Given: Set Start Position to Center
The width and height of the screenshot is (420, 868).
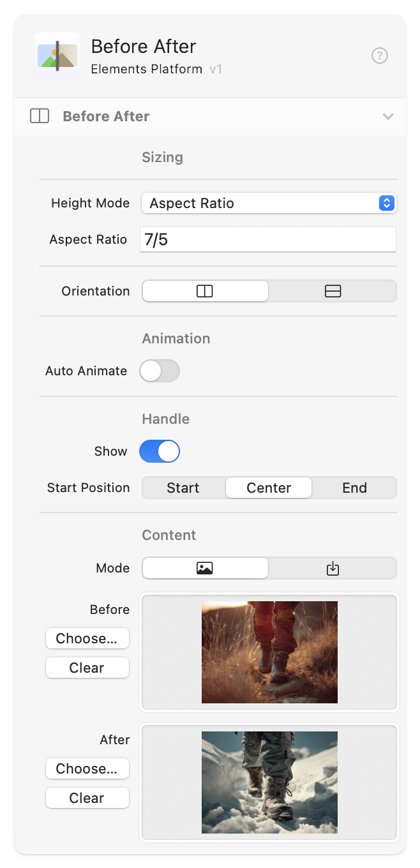Looking at the screenshot, I should click(x=269, y=488).
